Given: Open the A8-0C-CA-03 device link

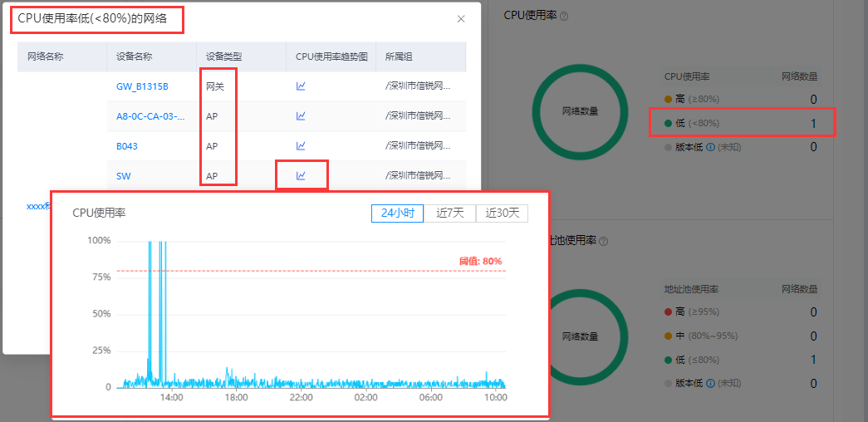Looking at the screenshot, I should point(150,116).
